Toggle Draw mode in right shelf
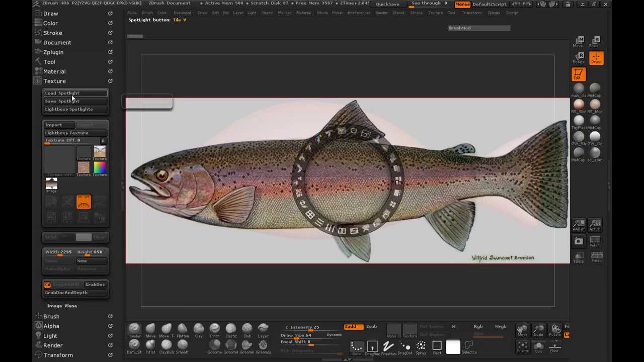 coord(596,58)
